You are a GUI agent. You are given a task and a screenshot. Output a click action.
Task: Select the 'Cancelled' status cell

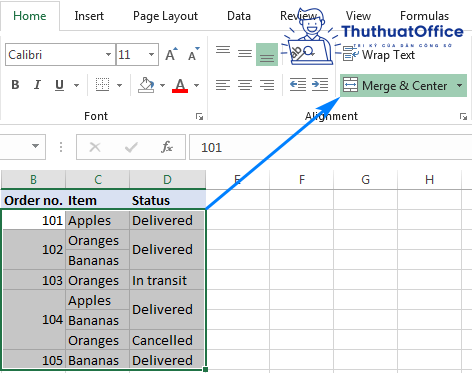click(x=167, y=340)
